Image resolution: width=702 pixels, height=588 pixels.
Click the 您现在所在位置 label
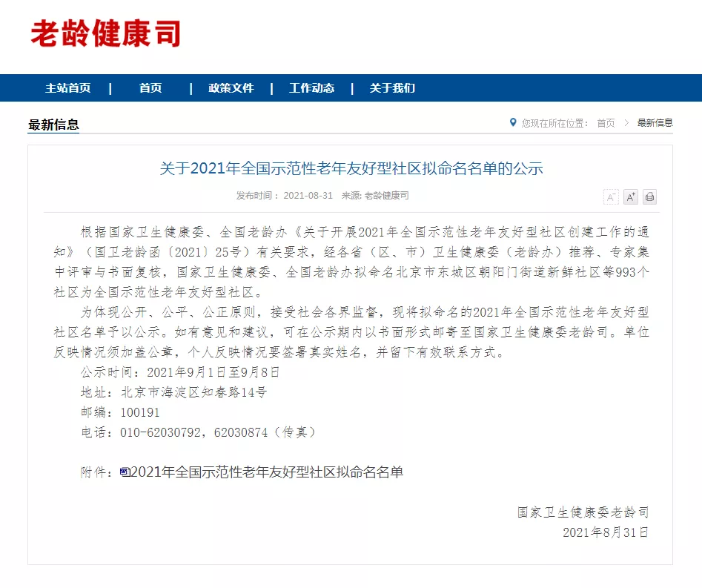click(x=554, y=122)
